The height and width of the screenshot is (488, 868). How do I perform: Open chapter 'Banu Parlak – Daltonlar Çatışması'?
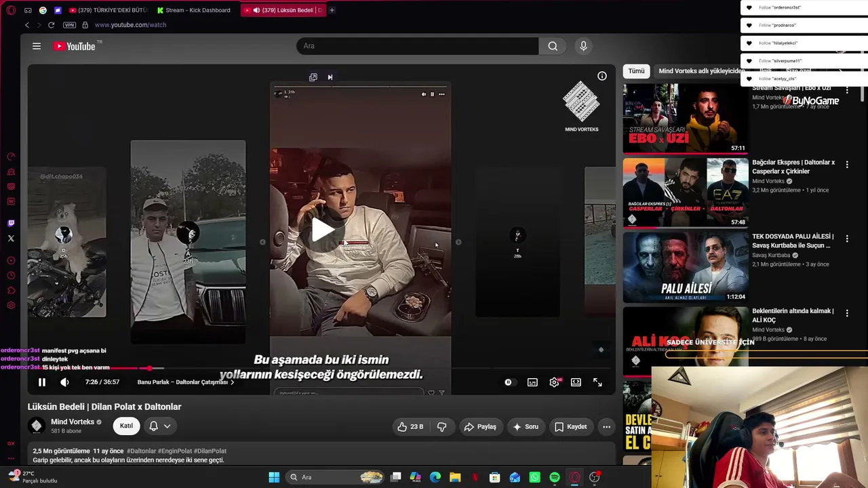click(x=186, y=382)
